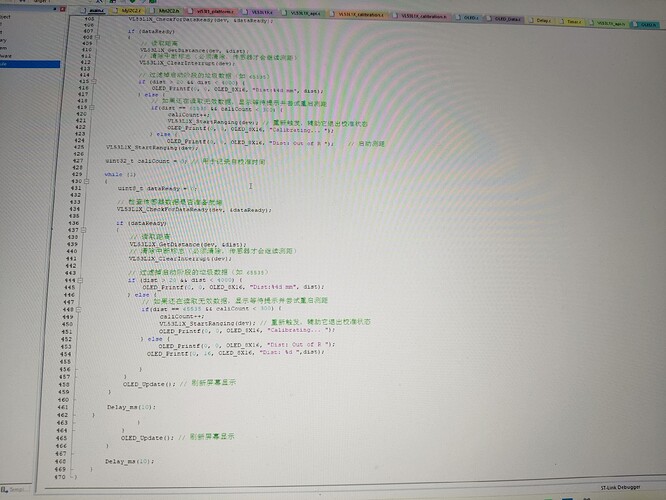This screenshot has width=666, height=500.
Task: Click VL53L1X_StartRanging call on line 425
Action: 152,147
